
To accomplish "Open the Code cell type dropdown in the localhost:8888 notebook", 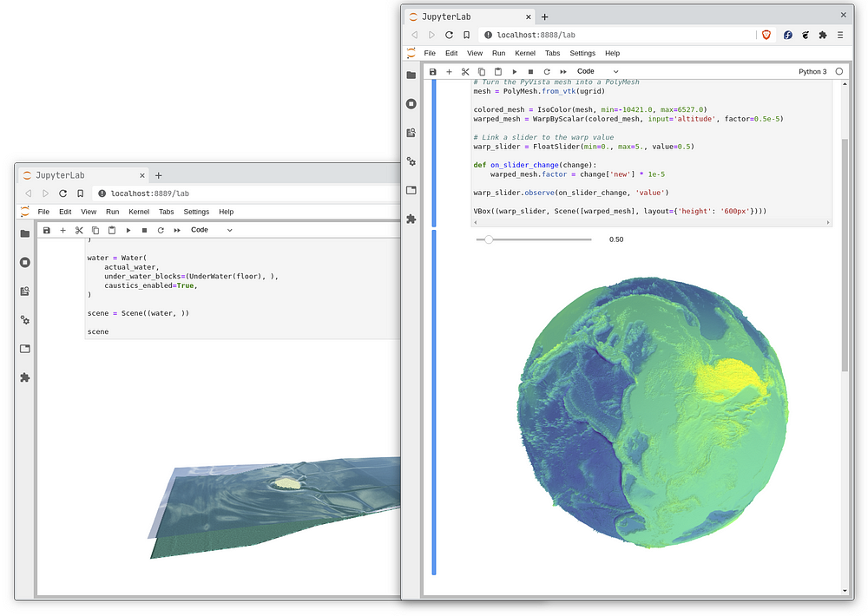I will pyautogui.click(x=597, y=72).
